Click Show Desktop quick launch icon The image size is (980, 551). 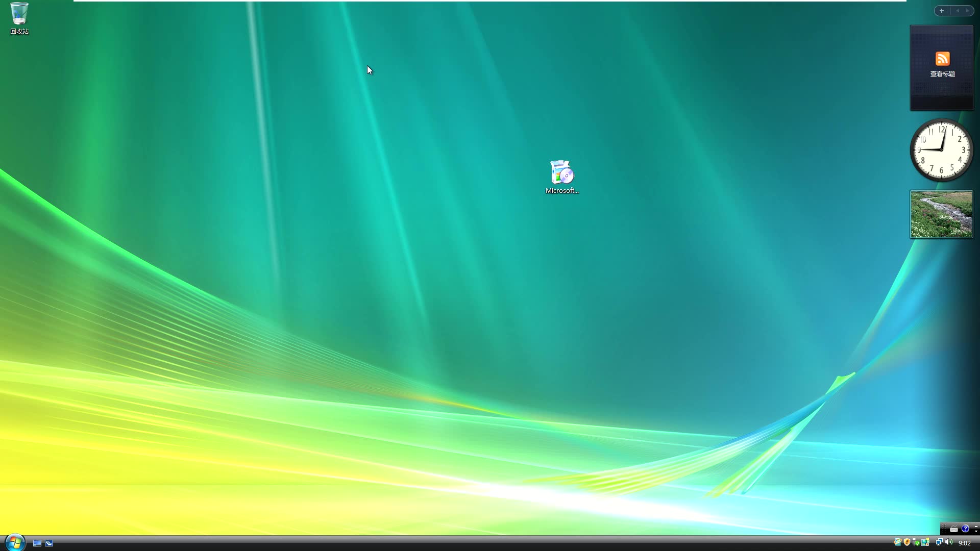(37, 543)
